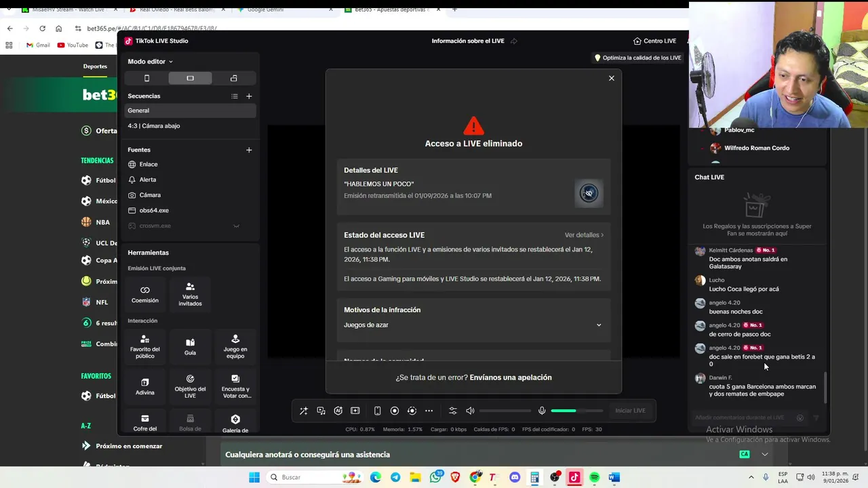The width and height of the screenshot is (868, 488).
Task: Open the Coemisión tool
Action: click(x=145, y=294)
